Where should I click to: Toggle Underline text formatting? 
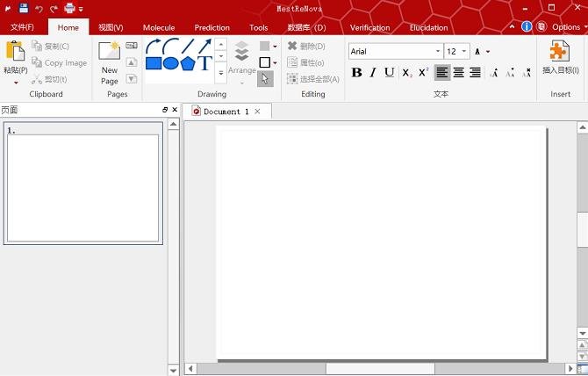coord(390,72)
